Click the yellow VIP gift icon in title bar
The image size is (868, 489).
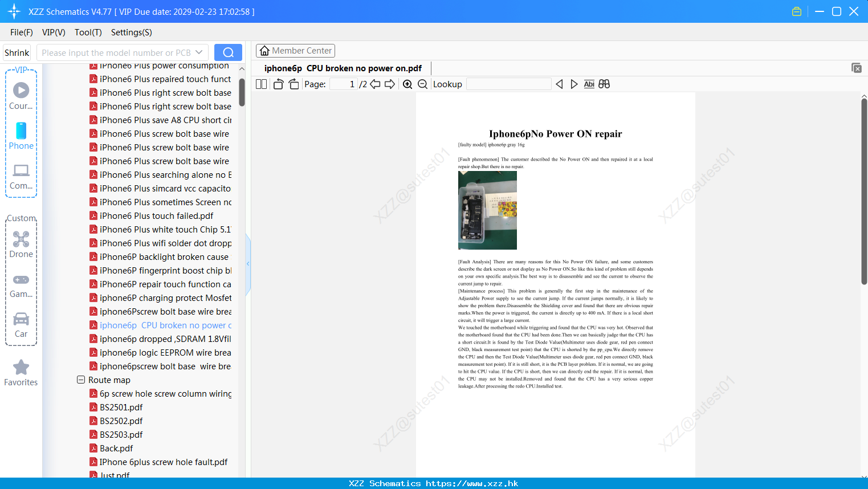[x=797, y=11]
